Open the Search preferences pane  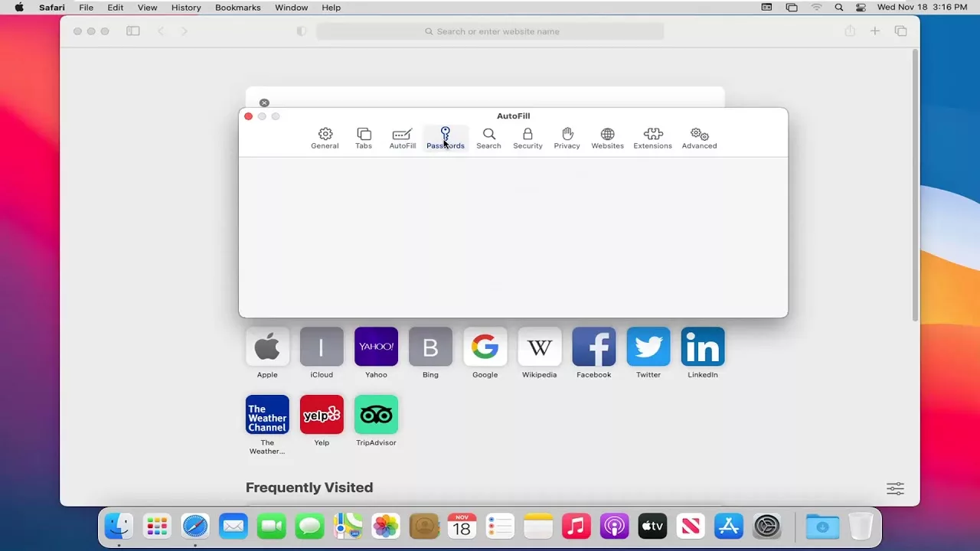click(x=488, y=136)
